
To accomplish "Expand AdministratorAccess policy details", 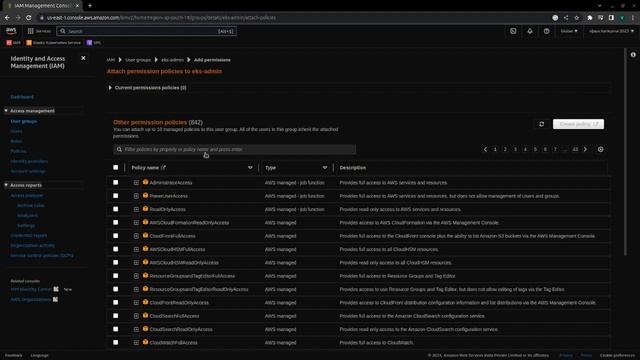I will tap(136, 183).
